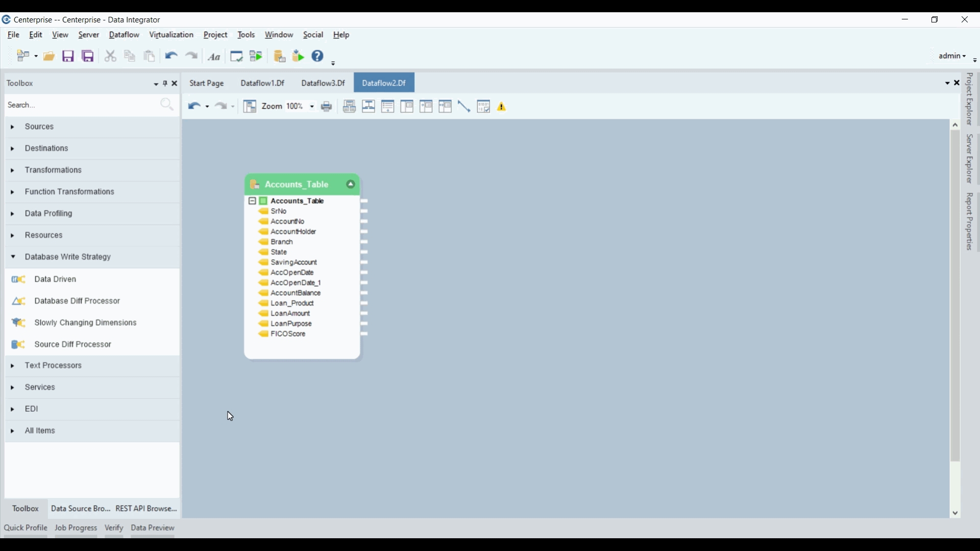This screenshot has width=980, height=551.
Task: Click the Save All icon
Action: click(88, 56)
